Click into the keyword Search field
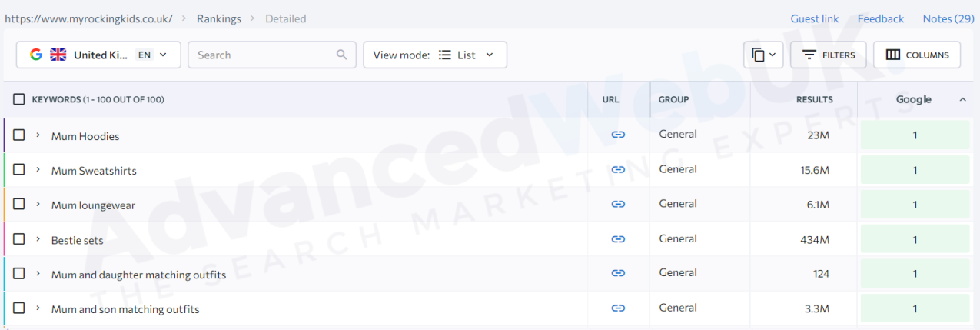 coord(261,55)
